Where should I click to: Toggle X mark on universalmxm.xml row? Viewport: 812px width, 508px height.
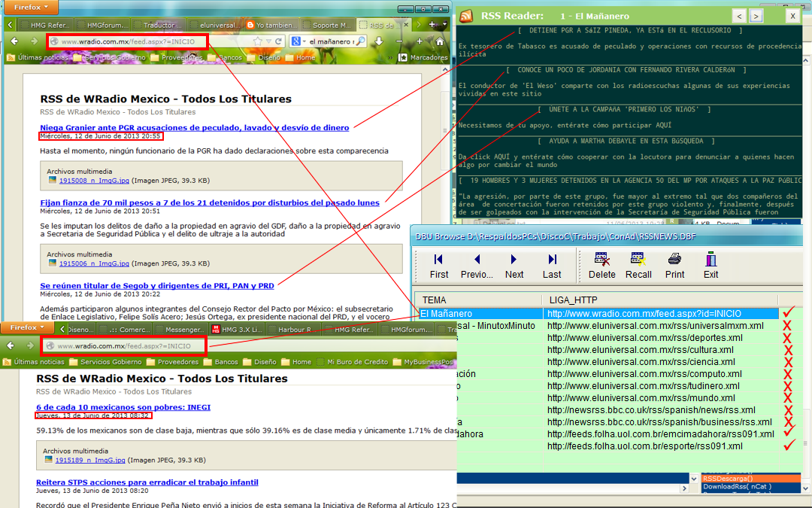pyautogui.click(x=787, y=326)
